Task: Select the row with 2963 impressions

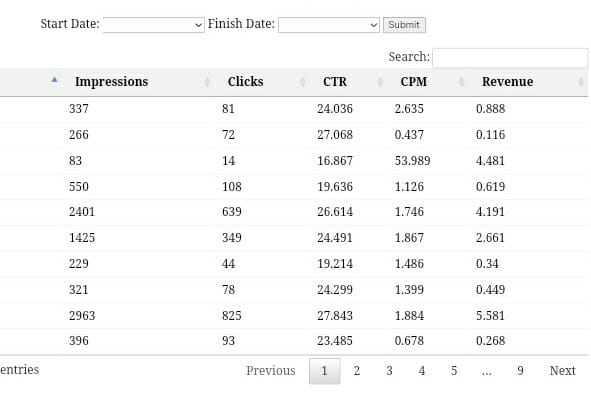Action: pyautogui.click(x=294, y=316)
